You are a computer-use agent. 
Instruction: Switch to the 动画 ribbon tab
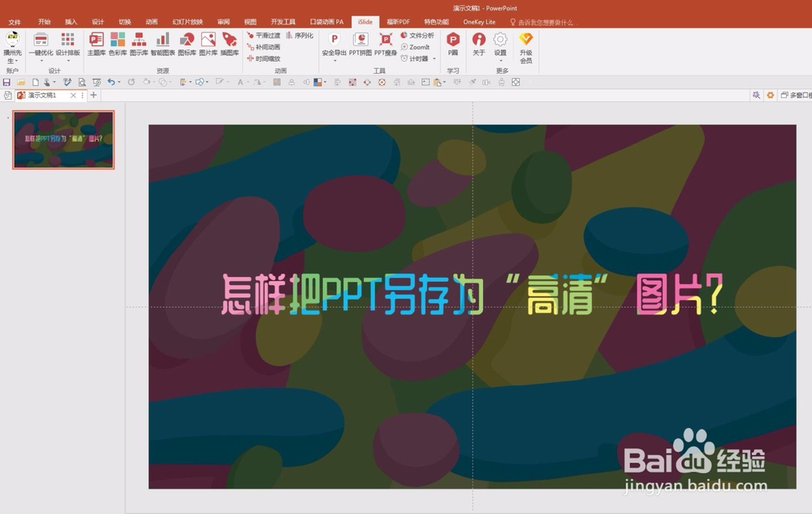[x=150, y=22]
